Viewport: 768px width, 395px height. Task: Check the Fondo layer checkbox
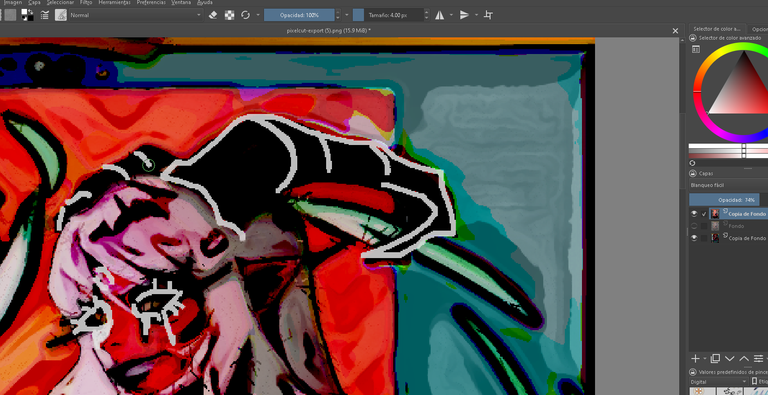pyautogui.click(x=704, y=226)
